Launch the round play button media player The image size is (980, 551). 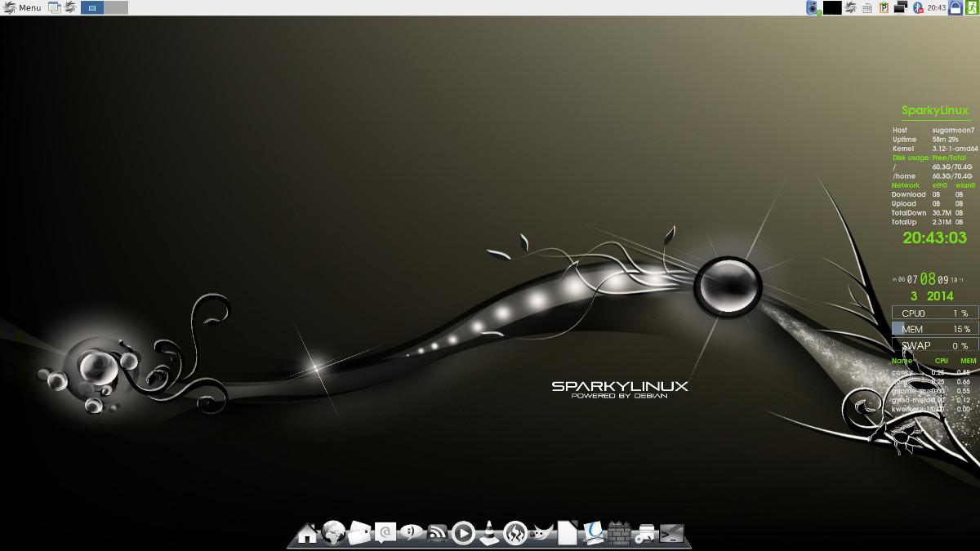pyautogui.click(x=463, y=533)
